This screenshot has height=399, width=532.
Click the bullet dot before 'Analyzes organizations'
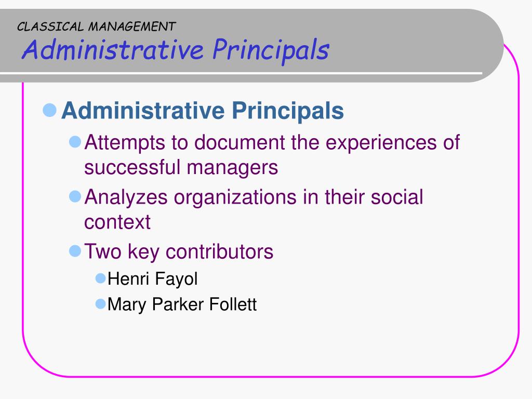(75, 196)
